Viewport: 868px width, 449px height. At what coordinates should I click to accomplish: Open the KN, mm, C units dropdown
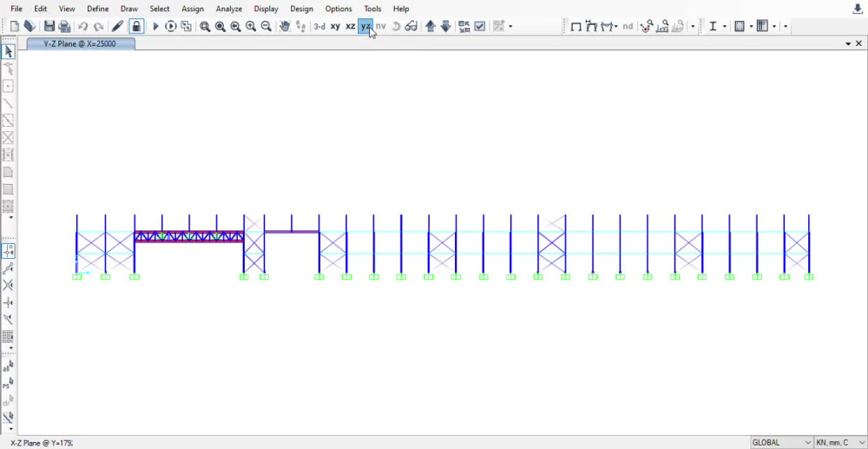[841, 442]
